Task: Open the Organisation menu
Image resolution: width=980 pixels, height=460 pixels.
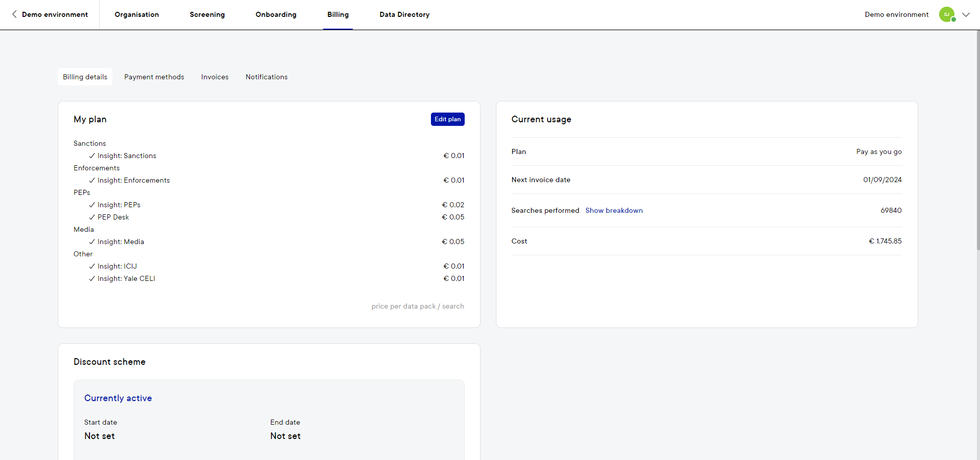Action: [x=136, y=14]
